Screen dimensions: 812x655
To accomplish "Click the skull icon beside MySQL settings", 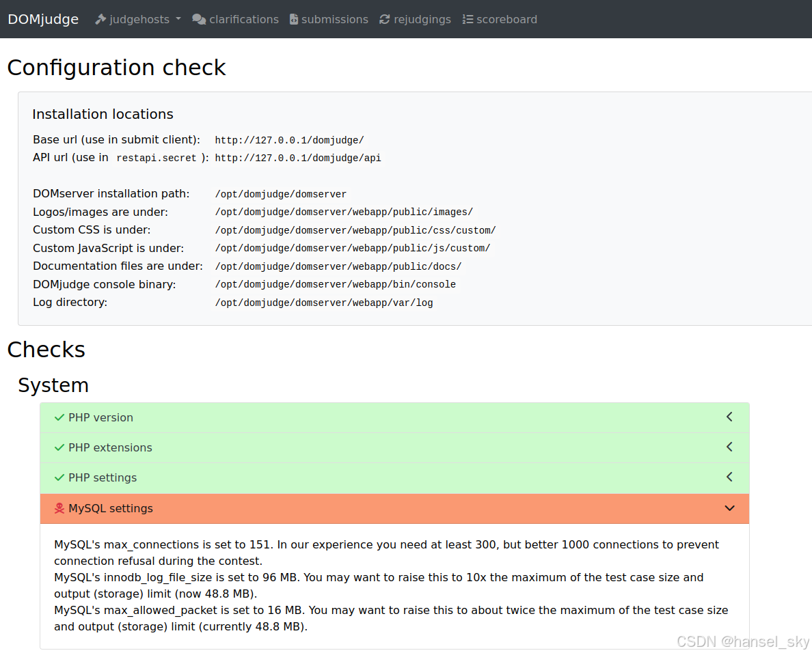I will pyautogui.click(x=59, y=508).
